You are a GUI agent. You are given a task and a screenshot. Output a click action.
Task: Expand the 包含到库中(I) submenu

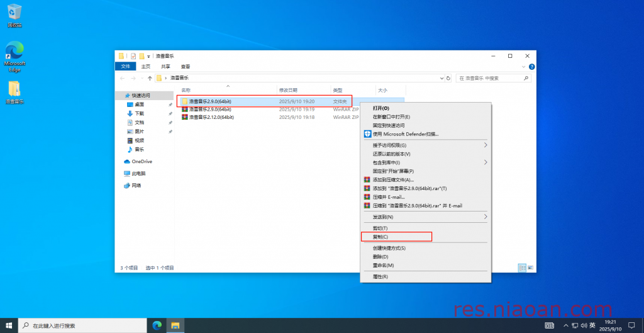(x=426, y=162)
